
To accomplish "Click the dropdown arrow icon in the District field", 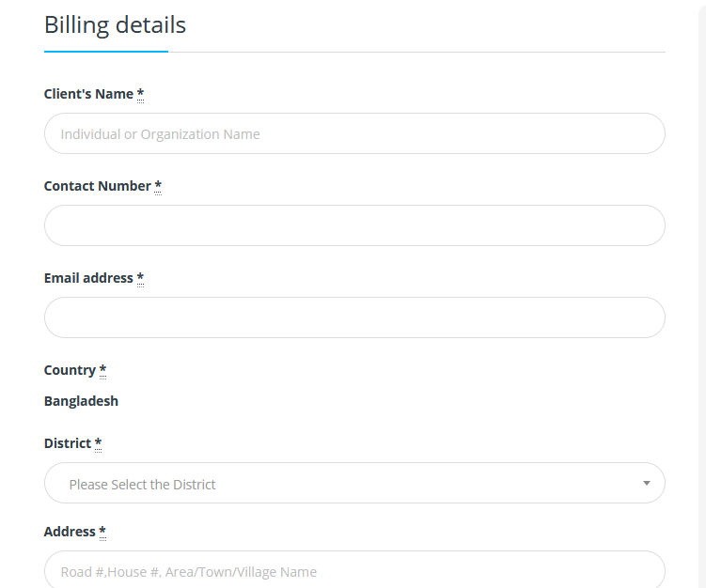I will coord(647,483).
